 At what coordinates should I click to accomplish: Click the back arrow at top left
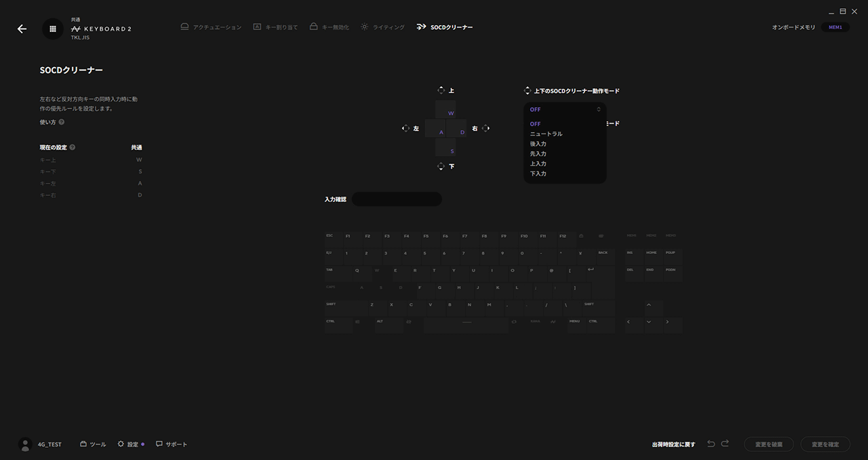(22, 28)
